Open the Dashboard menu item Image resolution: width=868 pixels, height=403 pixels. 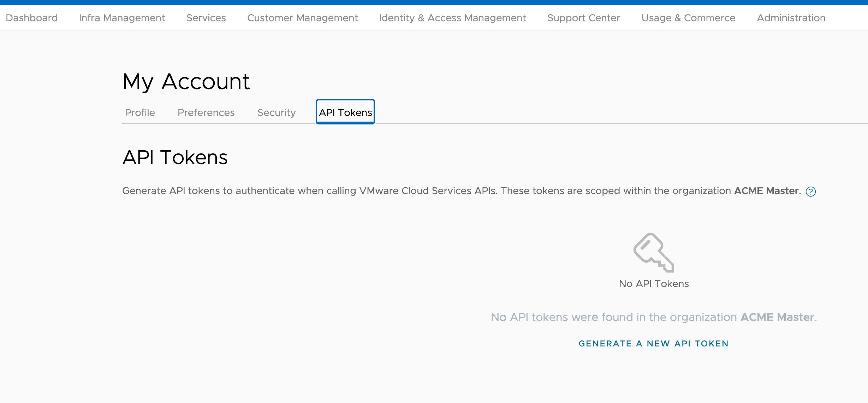point(32,18)
